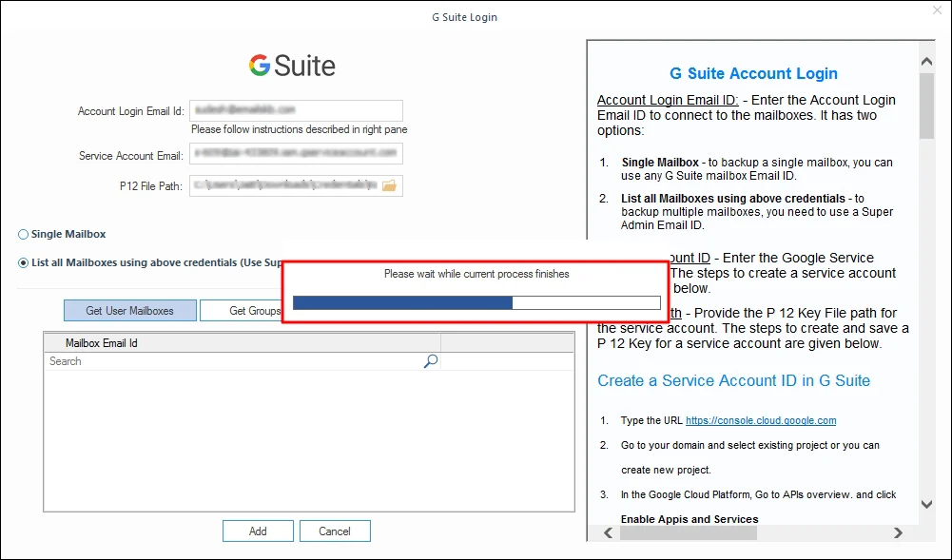Click the help pane scroll left arrow
952x560 pixels.
pyautogui.click(x=608, y=532)
